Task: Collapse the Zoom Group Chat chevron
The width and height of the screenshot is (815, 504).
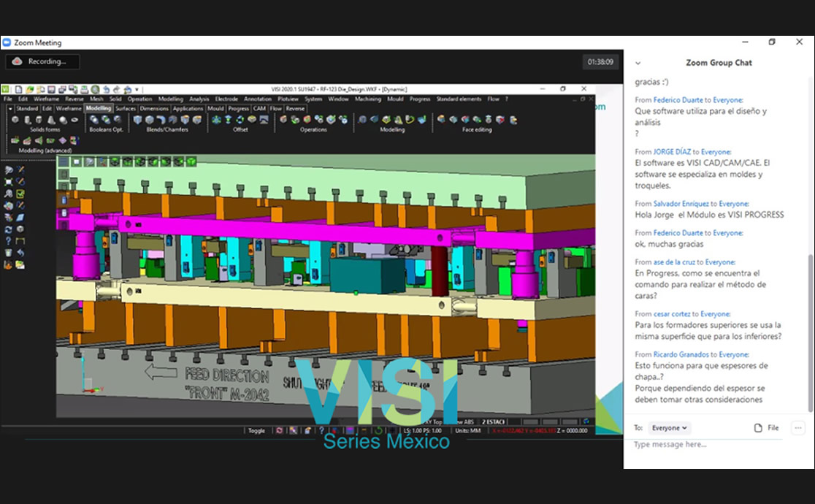Action: pos(638,63)
